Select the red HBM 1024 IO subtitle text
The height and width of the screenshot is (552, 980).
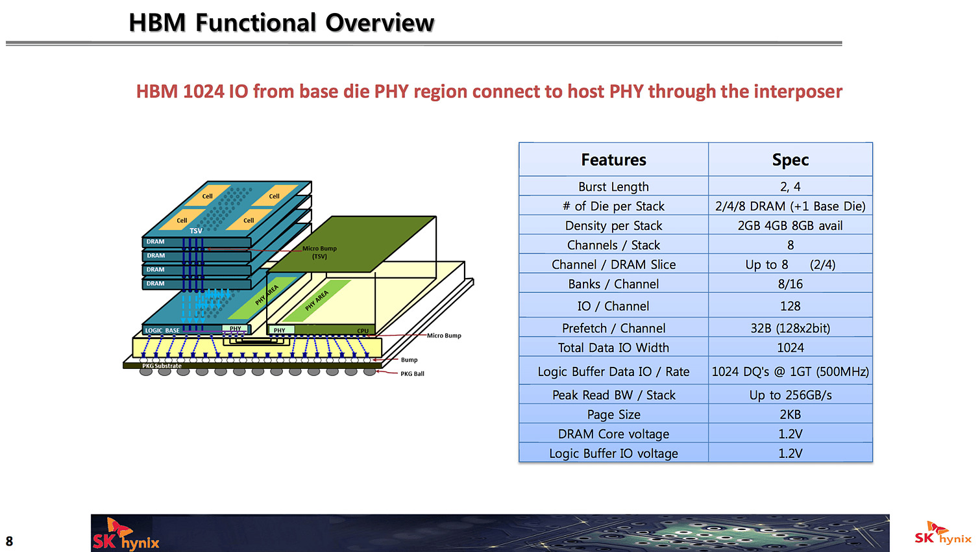(489, 92)
